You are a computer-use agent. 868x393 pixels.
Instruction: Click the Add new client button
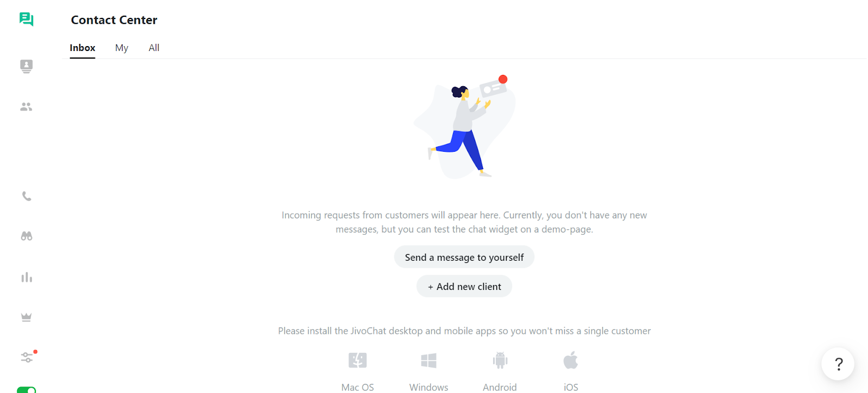pos(464,286)
